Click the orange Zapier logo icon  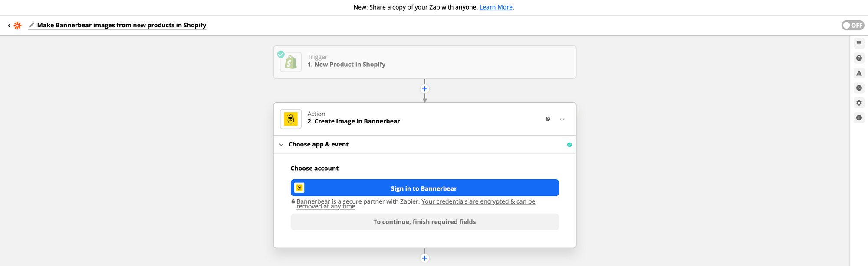[x=17, y=26]
